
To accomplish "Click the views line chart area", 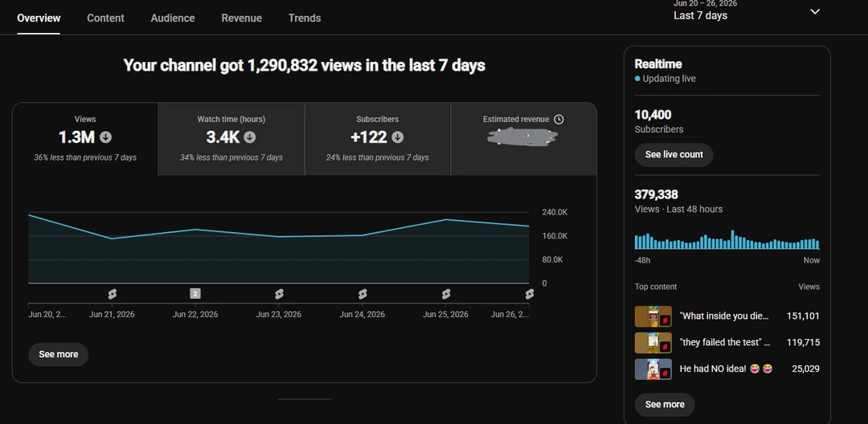I will click(278, 247).
